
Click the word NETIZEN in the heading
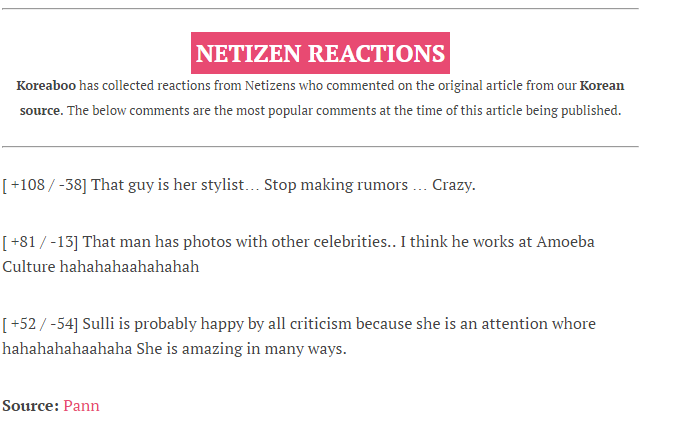(x=248, y=53)
